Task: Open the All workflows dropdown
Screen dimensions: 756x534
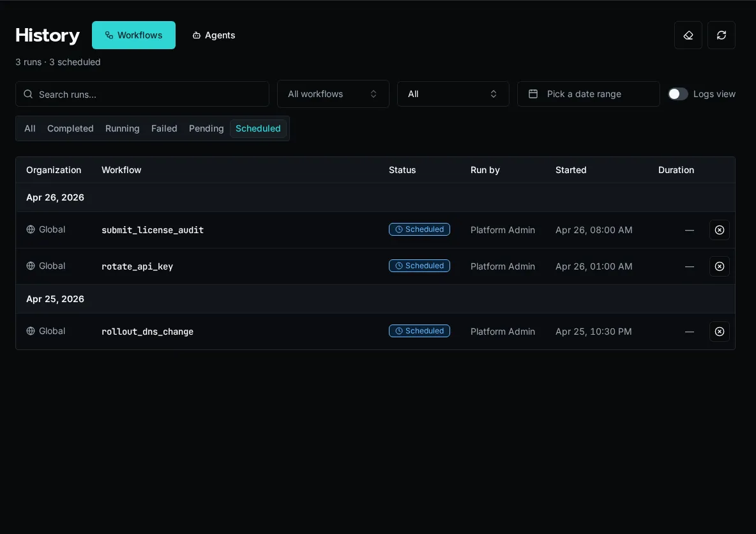Action: coord(333,94)
